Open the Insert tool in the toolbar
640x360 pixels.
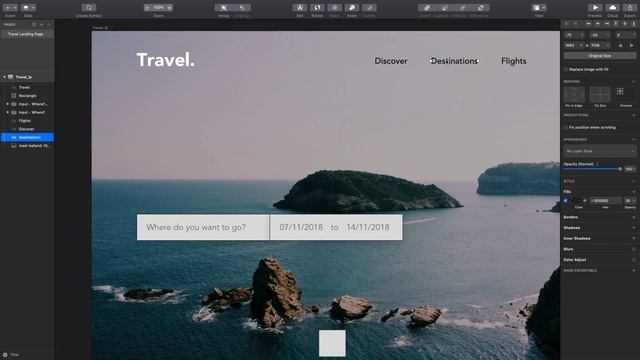coord(10,8)
